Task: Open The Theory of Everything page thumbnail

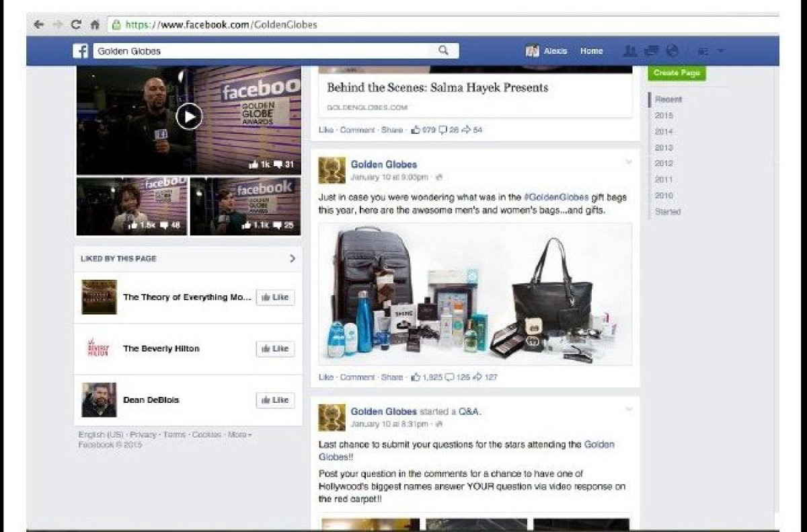Action: (x=99, y=297)
